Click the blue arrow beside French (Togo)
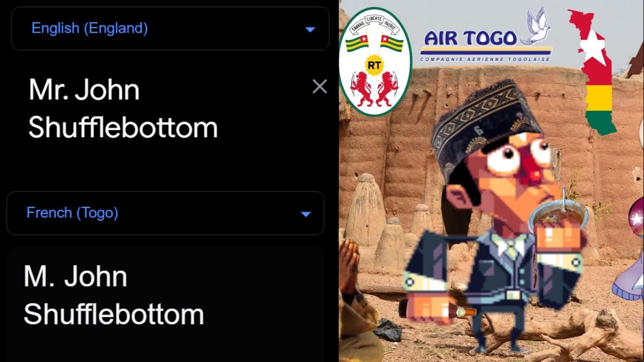The height and width of the screenshot is (362, 644). pyautogui.click(x=305, y=214)
